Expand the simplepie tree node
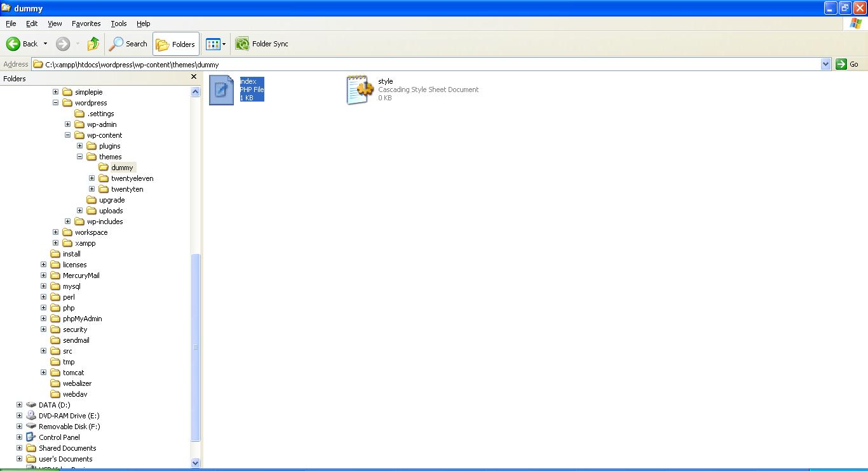This screenshot has width=868, height=471. [x=55, y=92]
